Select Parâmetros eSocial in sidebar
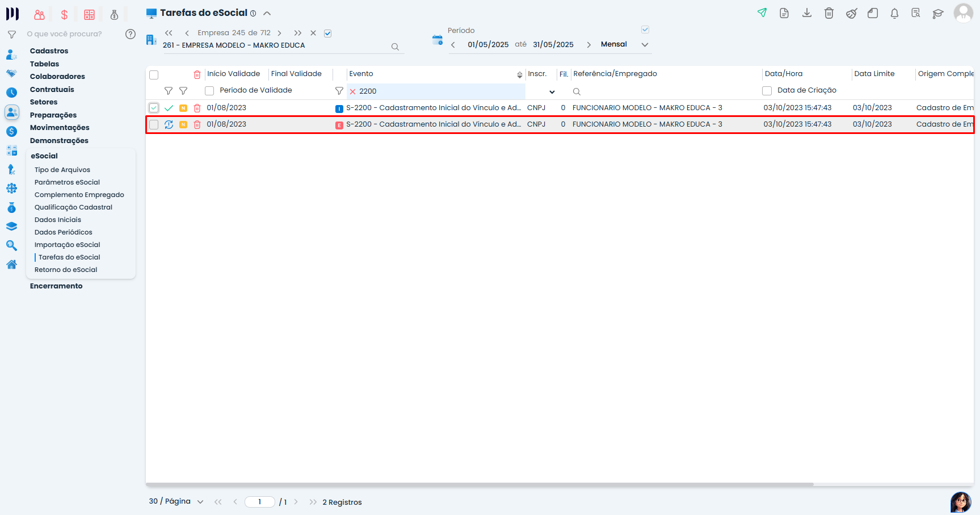Viewport: 980px width, 515px height. (67, 182)
